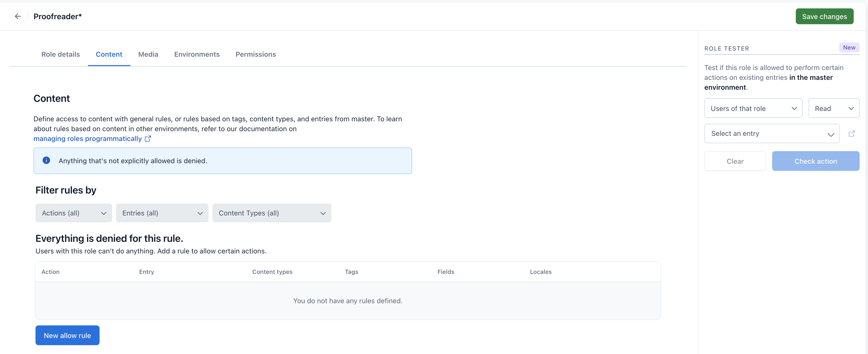Expand the Content Types (all) filter dropdown

click(x=272, y=213)
